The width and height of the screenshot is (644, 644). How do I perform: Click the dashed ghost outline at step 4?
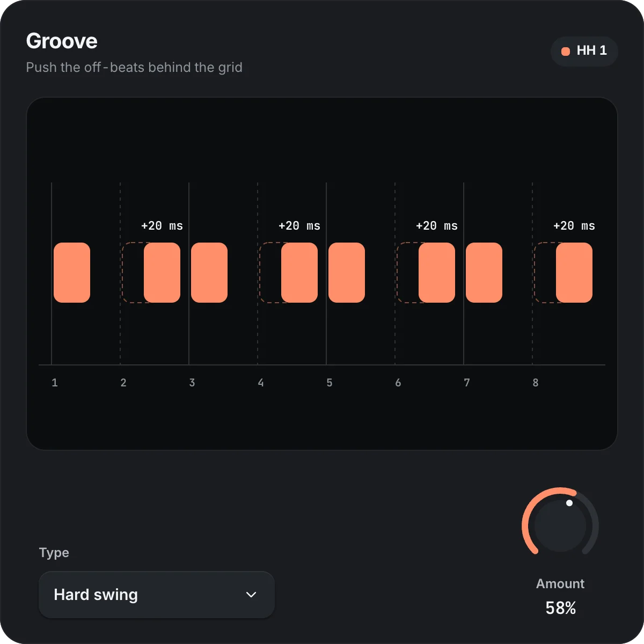[x=270, y=273]
